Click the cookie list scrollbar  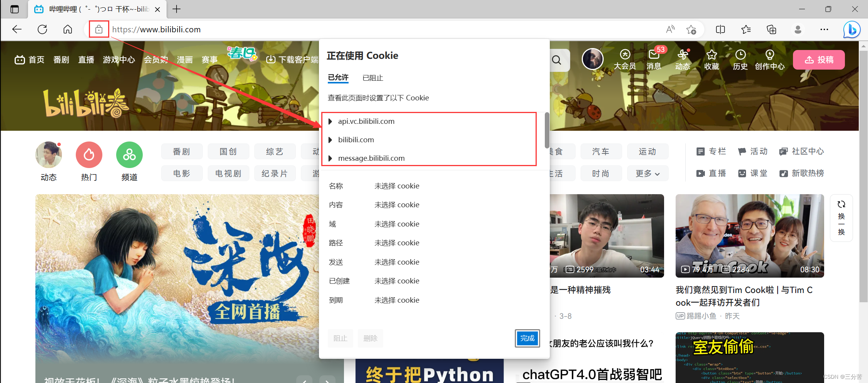click(547, 130)
